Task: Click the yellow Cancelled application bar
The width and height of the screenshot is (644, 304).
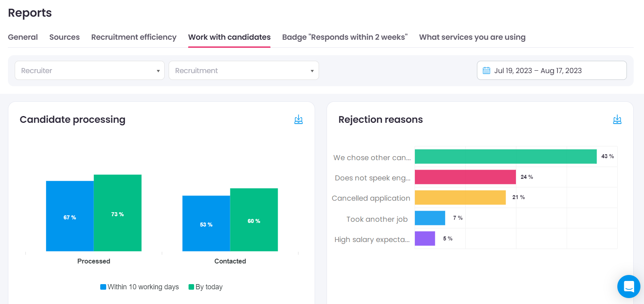Action: pos(460,198)
